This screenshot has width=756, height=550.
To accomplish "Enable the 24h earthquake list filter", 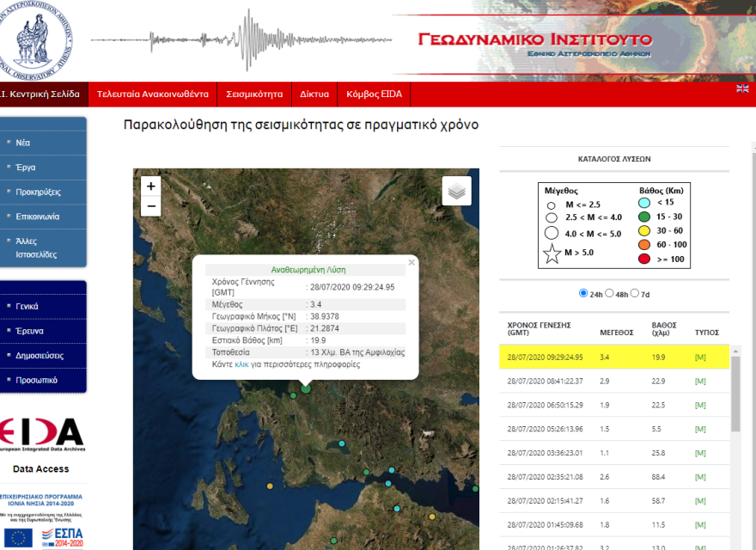I will click(585, 293).
